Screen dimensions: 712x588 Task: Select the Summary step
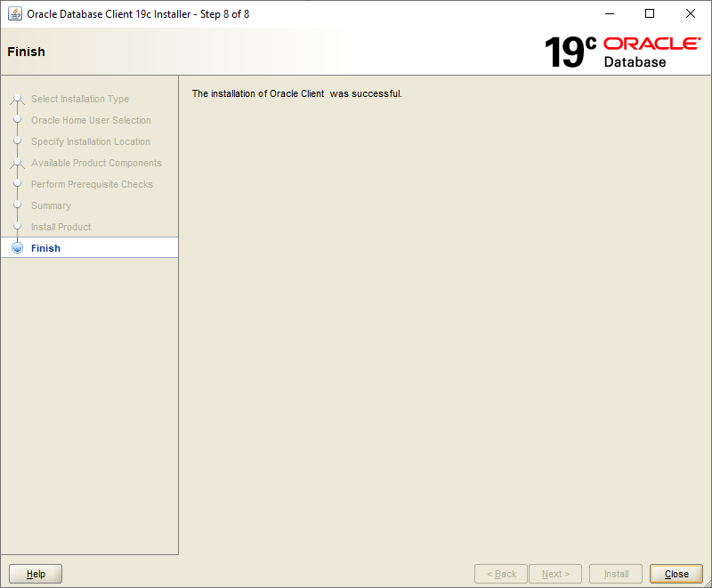tap(51, 205)
